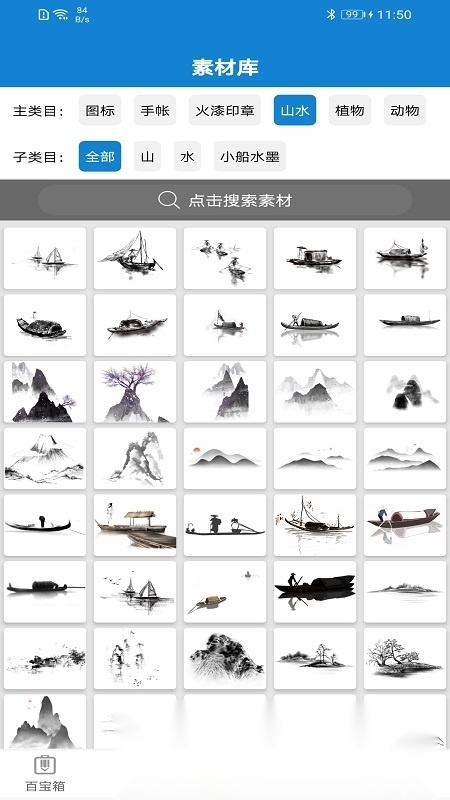
Task: Tap the Bluetooth status icon
Action: [331, 14]
